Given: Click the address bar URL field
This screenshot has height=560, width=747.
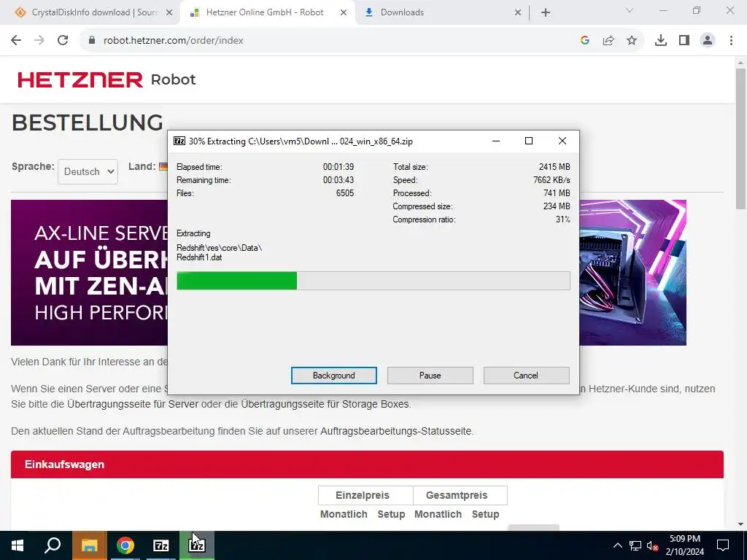Looking at the screenshot, I should click(x=333, y=41).
